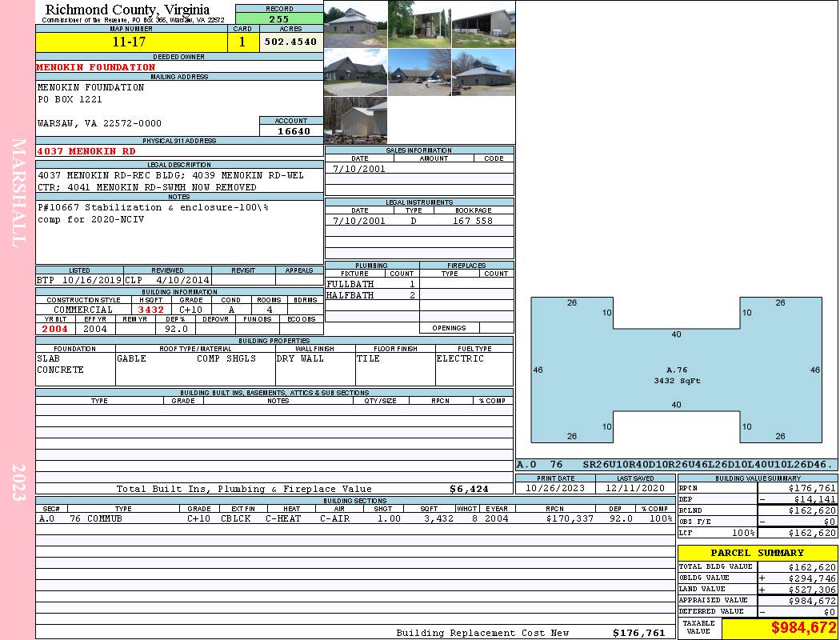View photo of building with parked cars
This screenshot has width=840, height=640.
pos(419,72)
